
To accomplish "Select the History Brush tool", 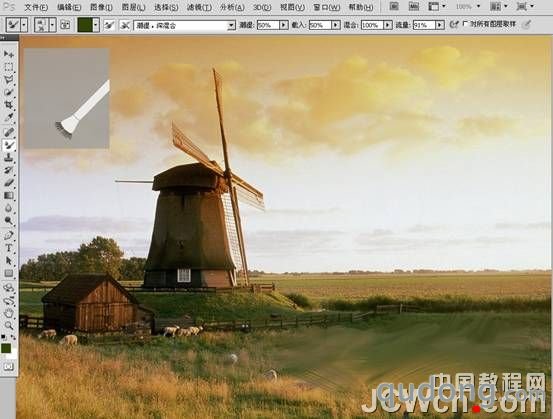I will (x=8, y=170).
